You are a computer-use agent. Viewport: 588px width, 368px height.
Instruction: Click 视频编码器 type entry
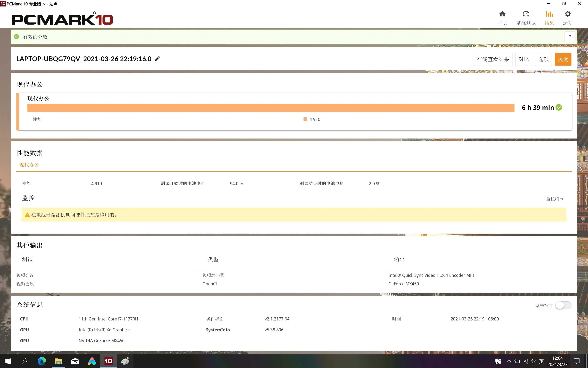(213, 275)
